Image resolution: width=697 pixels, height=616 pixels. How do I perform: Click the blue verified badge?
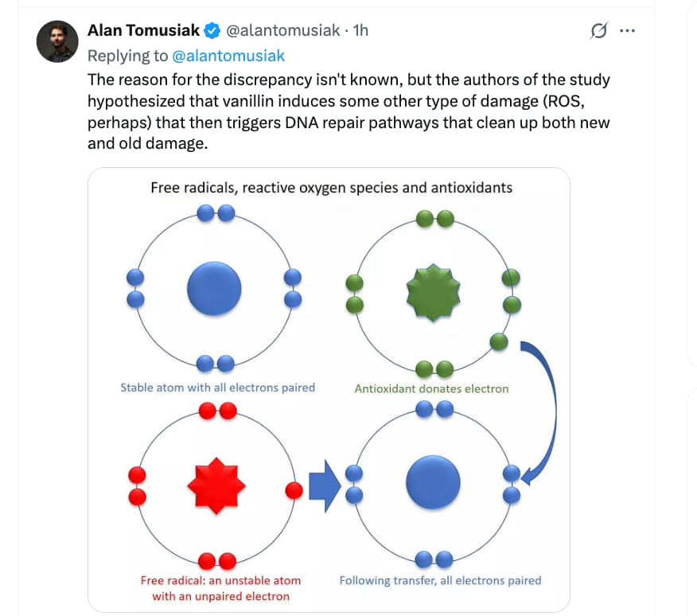212,31
